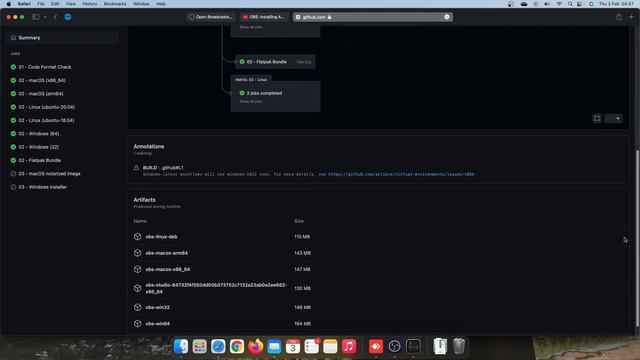Open Finder from the Dock

click(181, 347)
